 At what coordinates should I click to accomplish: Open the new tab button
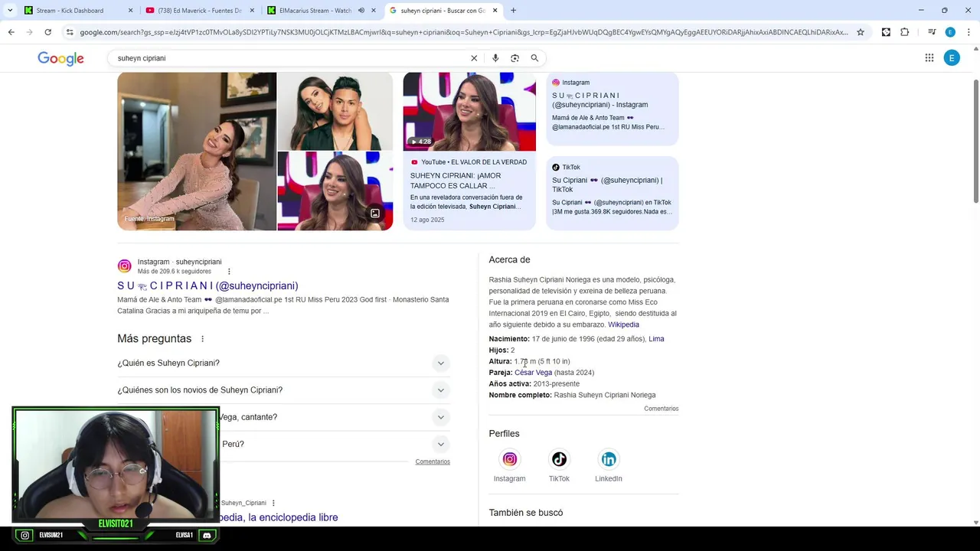click(513, 11)
